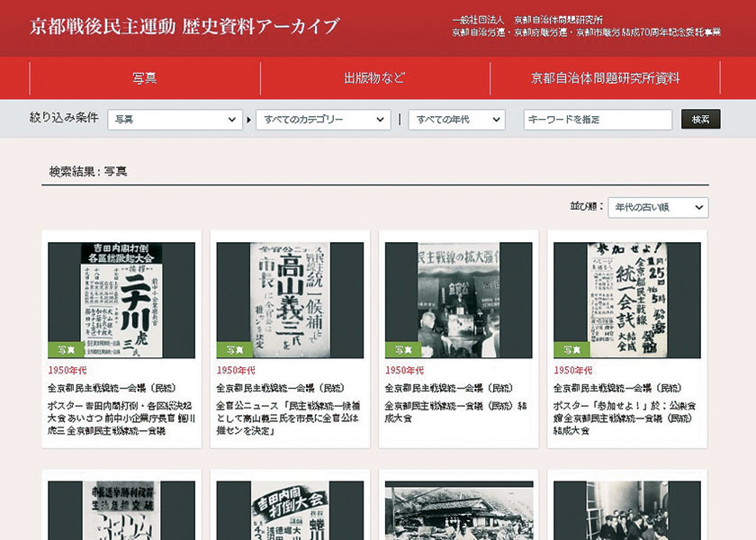This screenshot has height=540, width=756.
Task: Select the 京都自治体問題研究所資料 navigation tab
Action: coord(605,78)
